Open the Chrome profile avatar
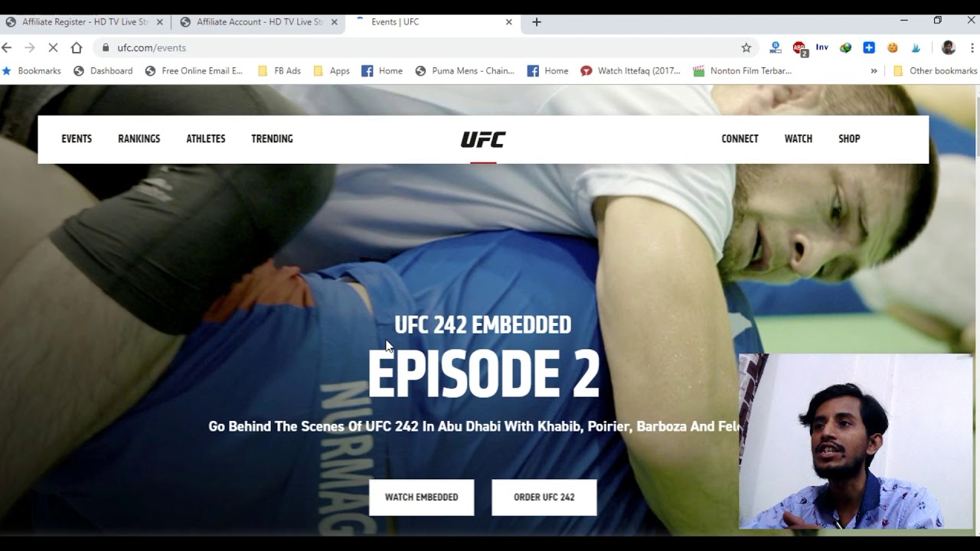Image resolution: width=980 pixels, height=551 pixels. pos(949,47)
